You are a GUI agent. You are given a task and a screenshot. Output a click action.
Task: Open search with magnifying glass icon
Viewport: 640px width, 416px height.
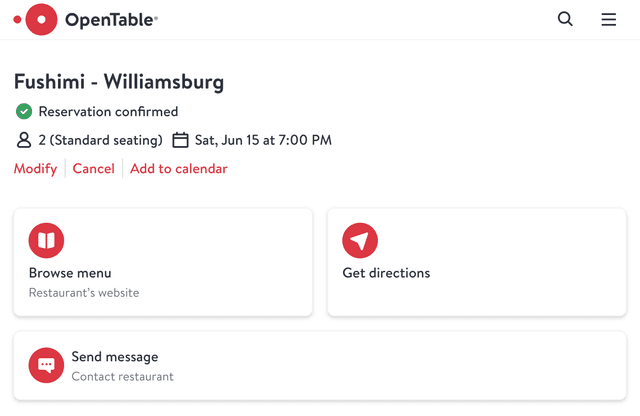(x=565, y=19)
